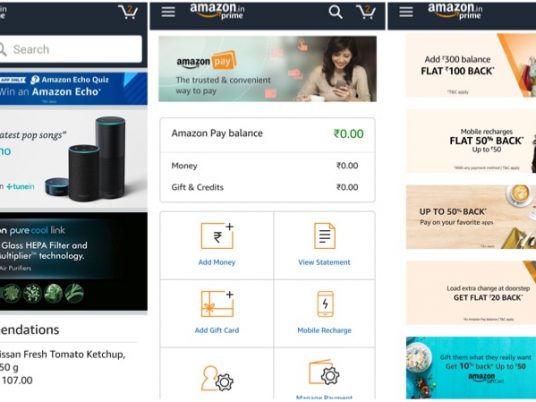The image size is (536, 402).
Task: Open the person with gear settings icon
Action: click(217, 378)
